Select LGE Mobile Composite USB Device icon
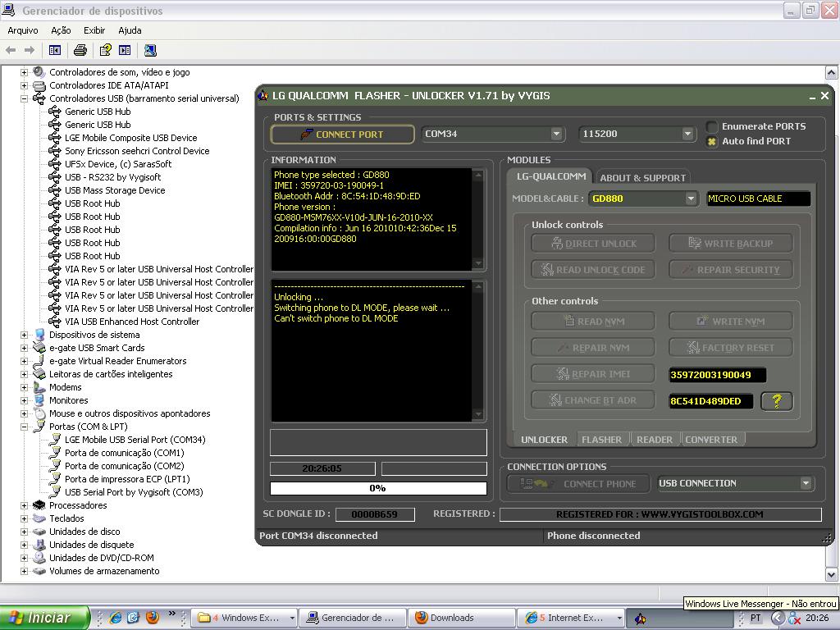 [54, 138]
